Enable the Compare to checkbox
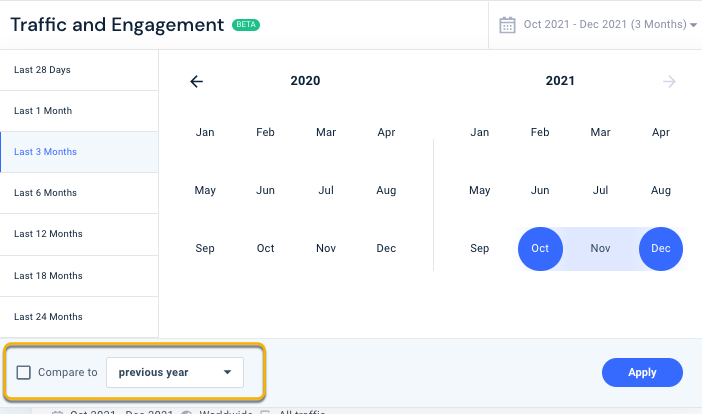 pyautogui.click(x=24, y=373)
